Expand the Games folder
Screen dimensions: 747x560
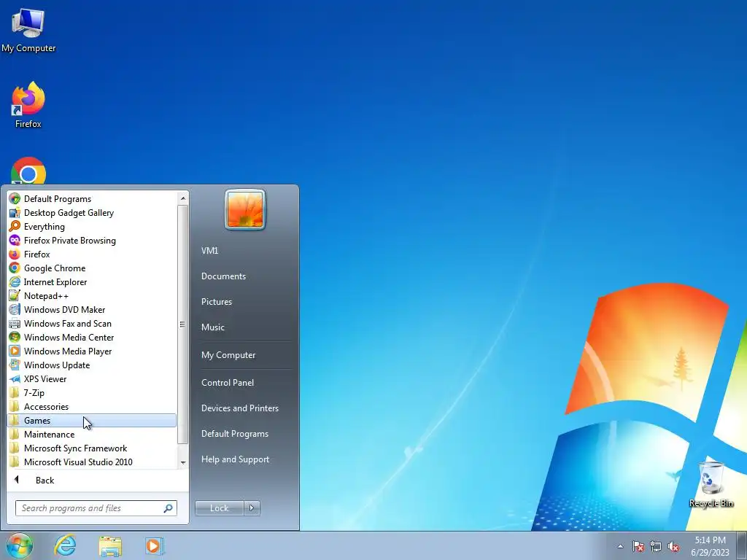[x=92, y=420]
